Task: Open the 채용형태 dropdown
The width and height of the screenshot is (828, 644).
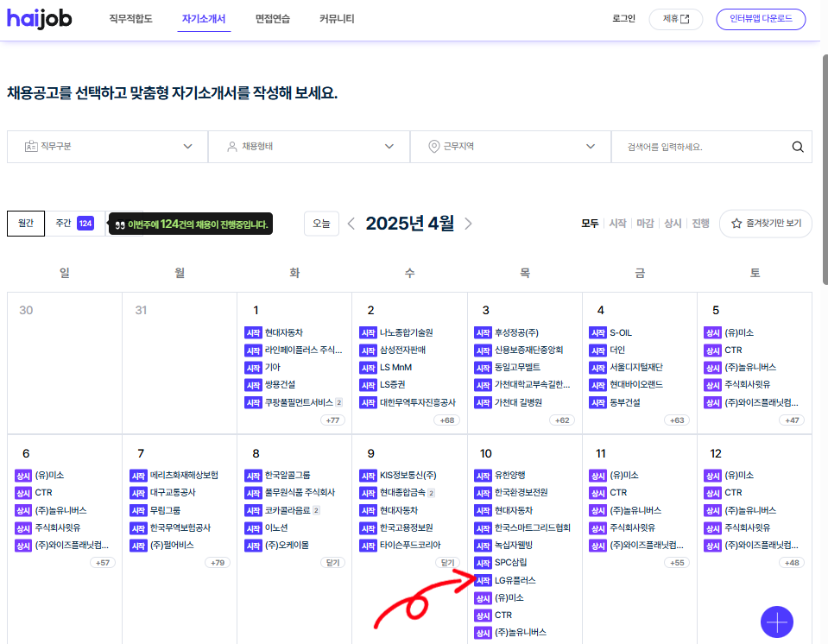Action: coord(309,147)
